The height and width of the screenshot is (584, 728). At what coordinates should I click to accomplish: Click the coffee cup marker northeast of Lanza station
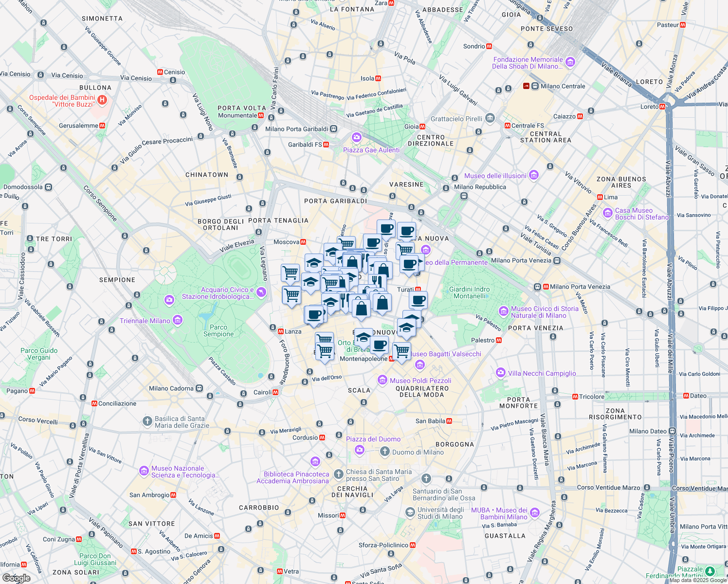(x=315, y=315)
